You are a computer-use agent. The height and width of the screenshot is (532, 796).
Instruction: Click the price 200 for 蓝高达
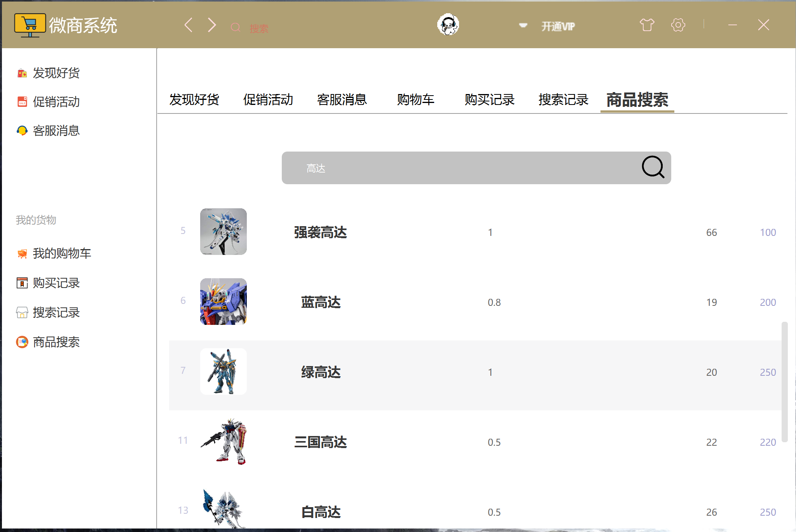tap(767, 302)
